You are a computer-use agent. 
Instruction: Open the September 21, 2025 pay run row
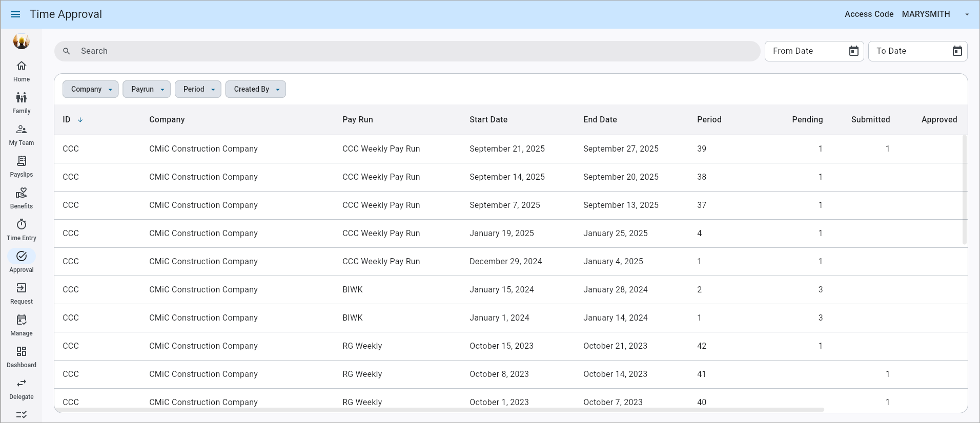coord(507,149)
